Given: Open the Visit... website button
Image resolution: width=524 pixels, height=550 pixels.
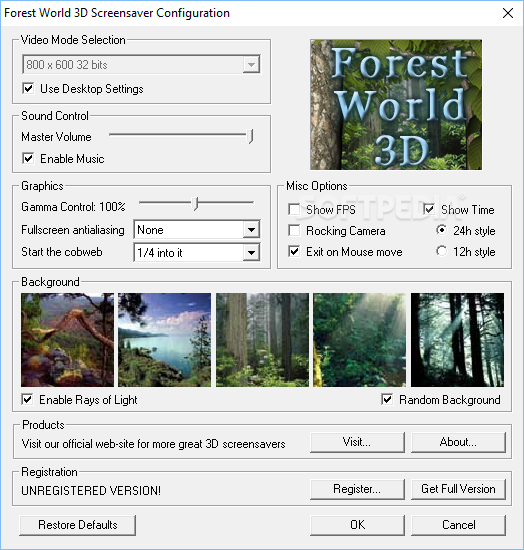Looking at the screenshot, I should [x=357, y=442].
